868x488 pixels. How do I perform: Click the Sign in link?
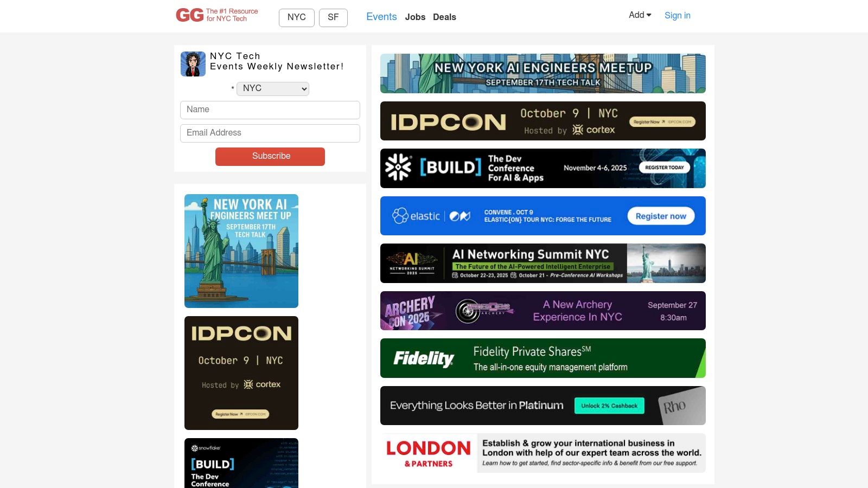677,15
